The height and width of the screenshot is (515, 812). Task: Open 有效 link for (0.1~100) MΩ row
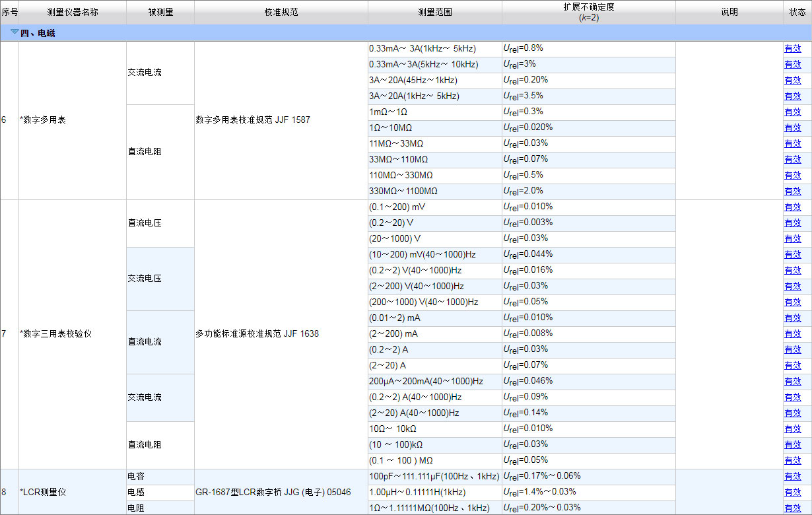[x=792, y=460]
